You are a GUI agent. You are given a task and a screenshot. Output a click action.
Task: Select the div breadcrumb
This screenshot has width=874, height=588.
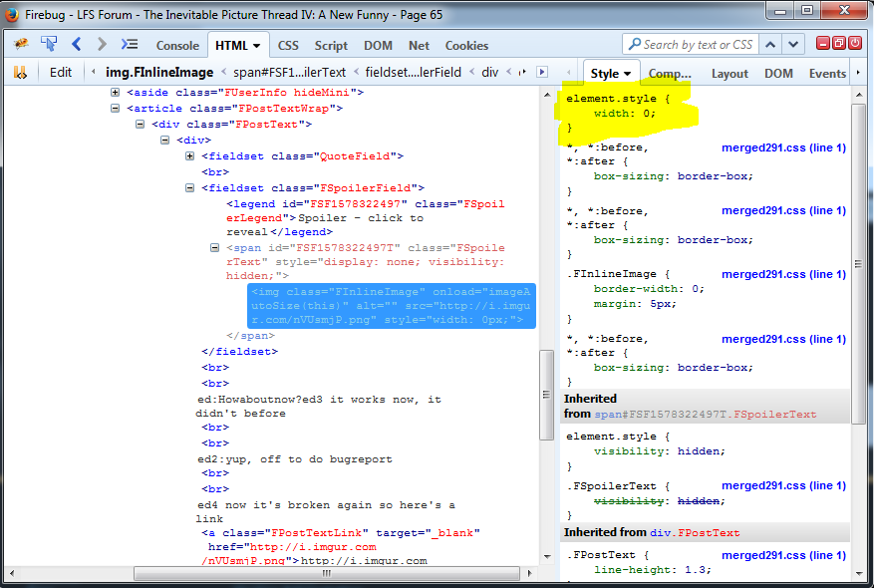click(490, 73)
